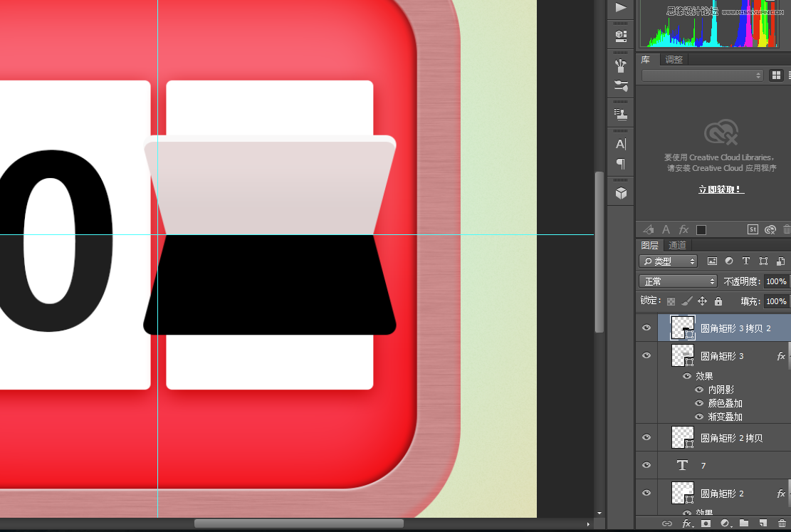Click the lock all padlock icon
The height and width of the screenshot is (532, 791).
tap(718, 301)
